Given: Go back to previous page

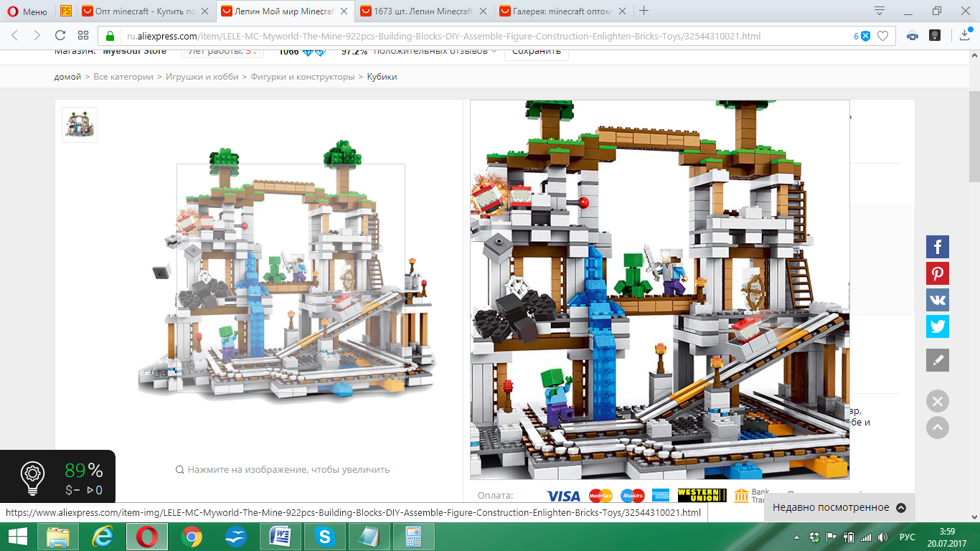Looking at the screenshot, I should point(15,35).
